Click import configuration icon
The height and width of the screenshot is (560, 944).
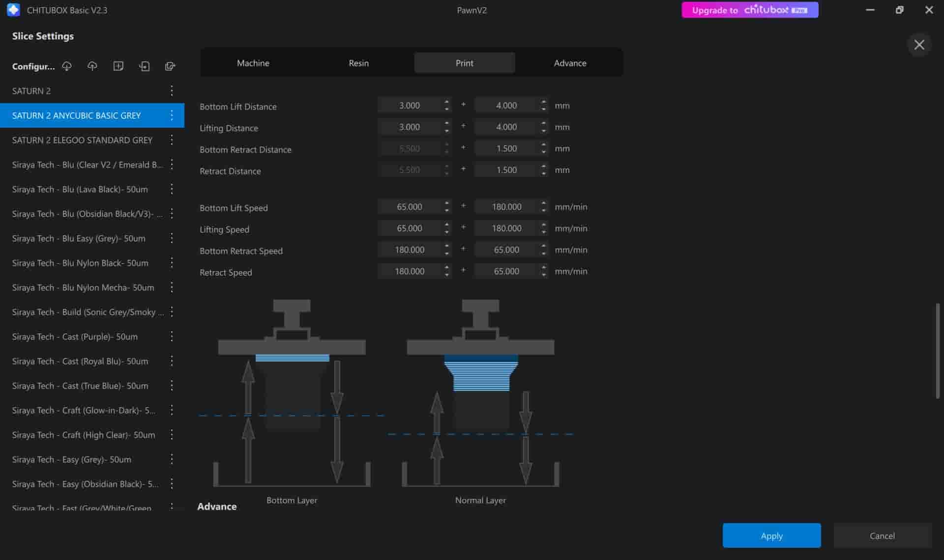(144, 66)
